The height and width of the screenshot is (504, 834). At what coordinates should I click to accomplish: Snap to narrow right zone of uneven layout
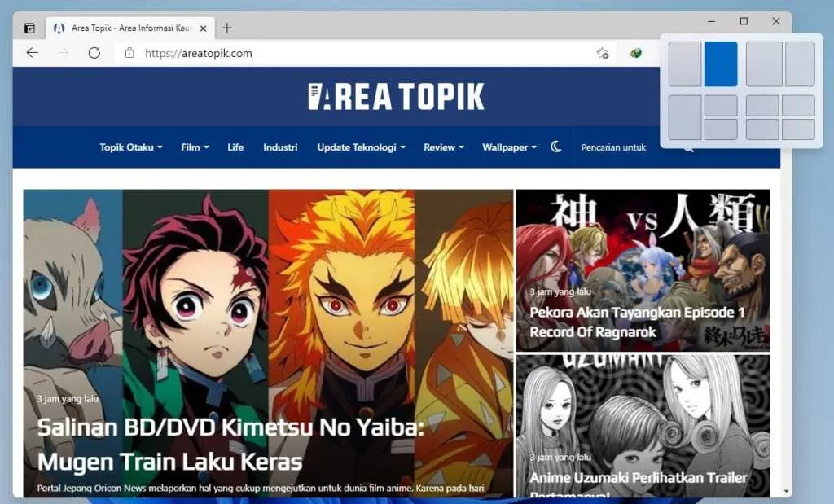pos(800,64)
